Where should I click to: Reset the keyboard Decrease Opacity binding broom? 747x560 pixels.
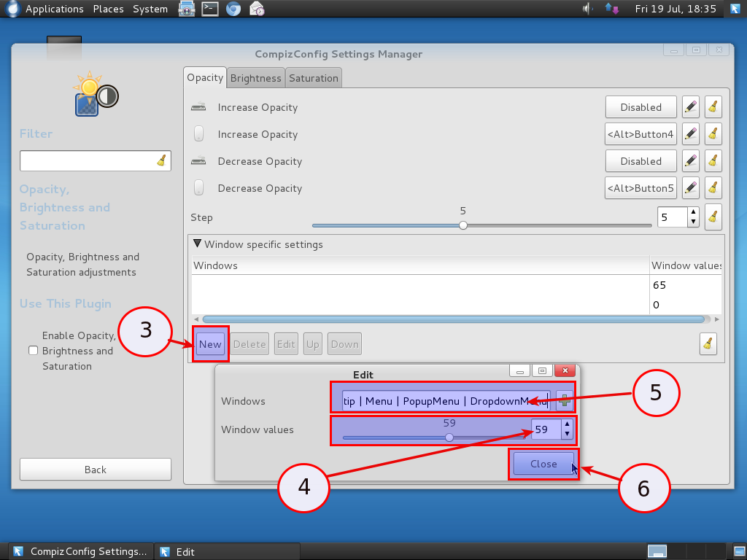coord(713,161)
